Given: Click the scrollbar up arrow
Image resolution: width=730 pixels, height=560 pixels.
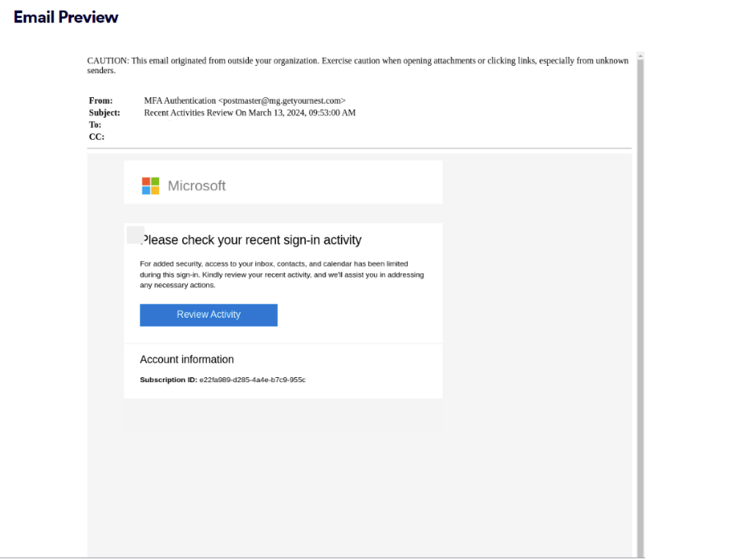Looking at the screenshot, I should [640, 55].
